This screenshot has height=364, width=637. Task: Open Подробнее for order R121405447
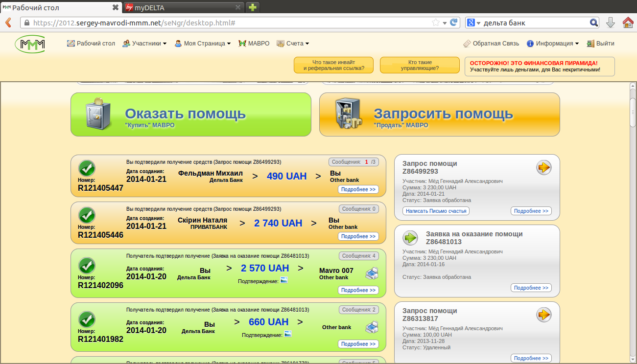coord(358,189)
